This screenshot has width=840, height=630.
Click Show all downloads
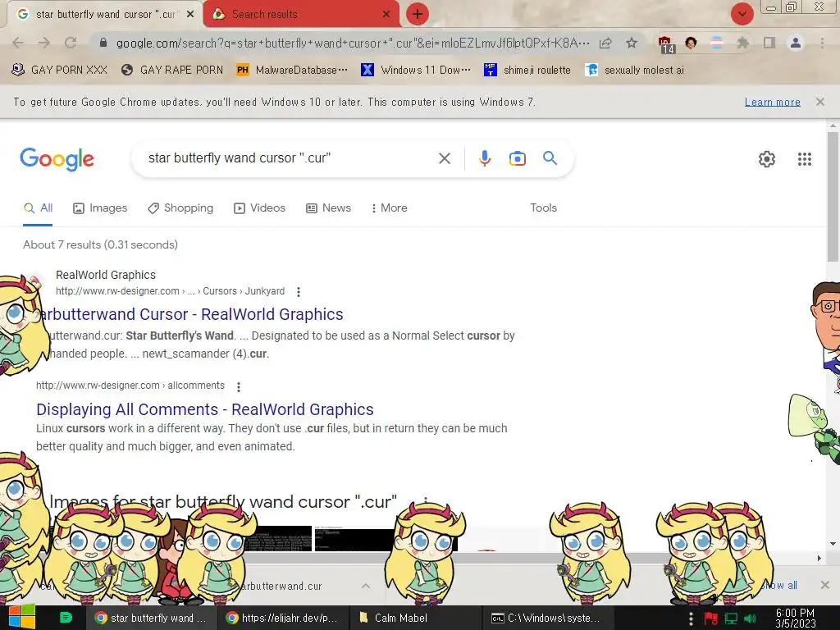tap(779, 586)
